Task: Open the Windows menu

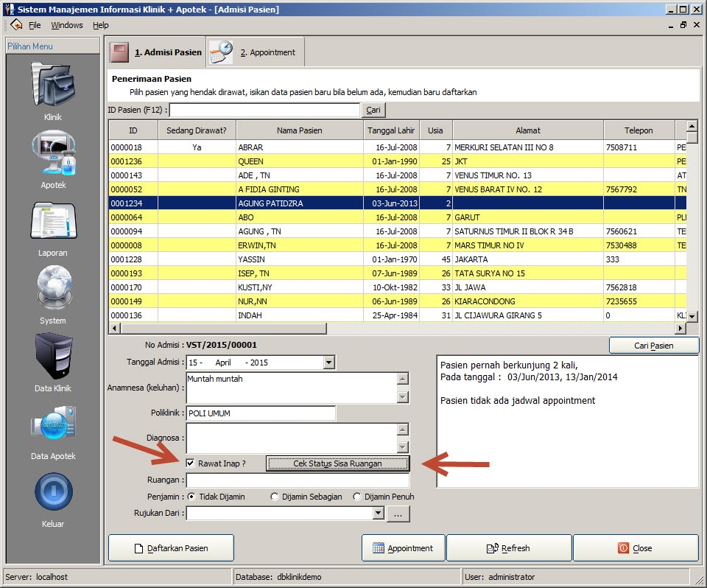Action: [x=67, y=25]
